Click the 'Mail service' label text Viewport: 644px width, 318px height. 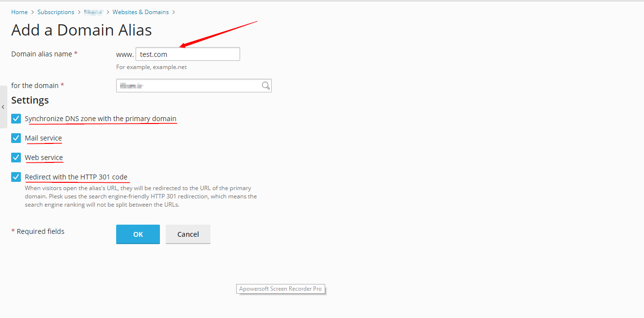click(x=43, y=138)
